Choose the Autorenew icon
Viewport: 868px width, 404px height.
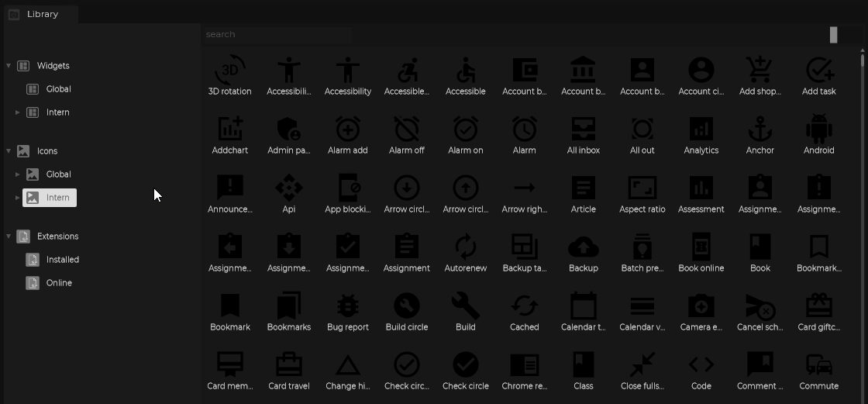pos(465,248)
